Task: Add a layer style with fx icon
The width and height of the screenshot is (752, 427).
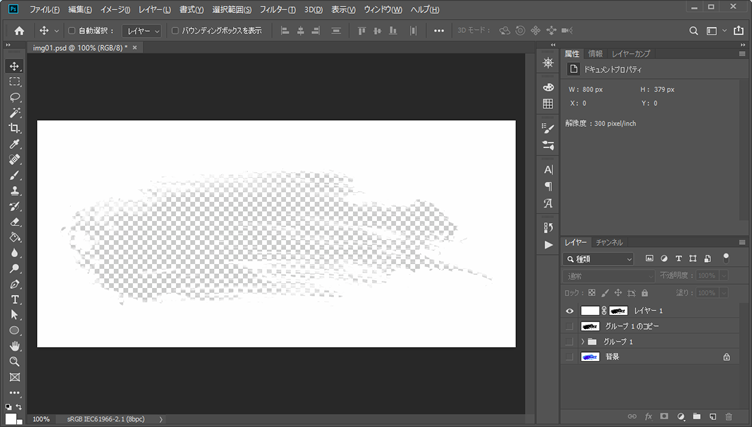Action: click(648, 416)
